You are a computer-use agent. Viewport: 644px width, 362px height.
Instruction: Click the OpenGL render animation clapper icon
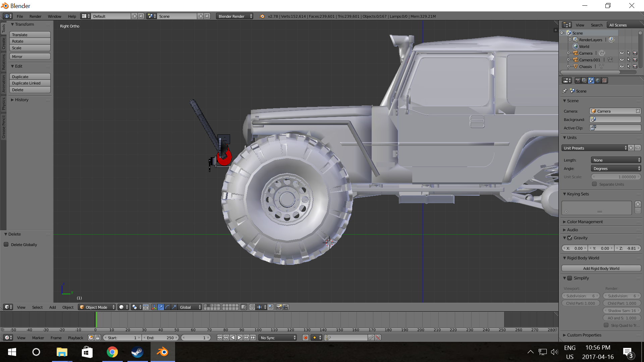[285, 307]
